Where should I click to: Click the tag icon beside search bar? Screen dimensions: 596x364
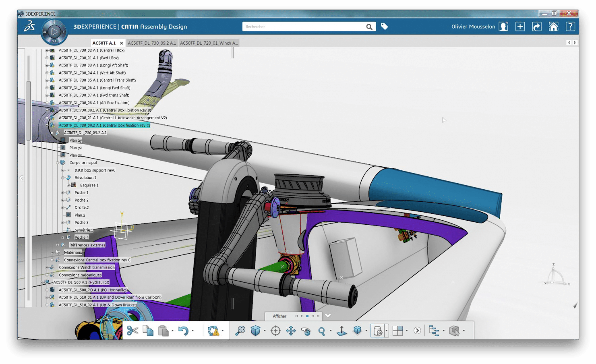tap(384, 27)
